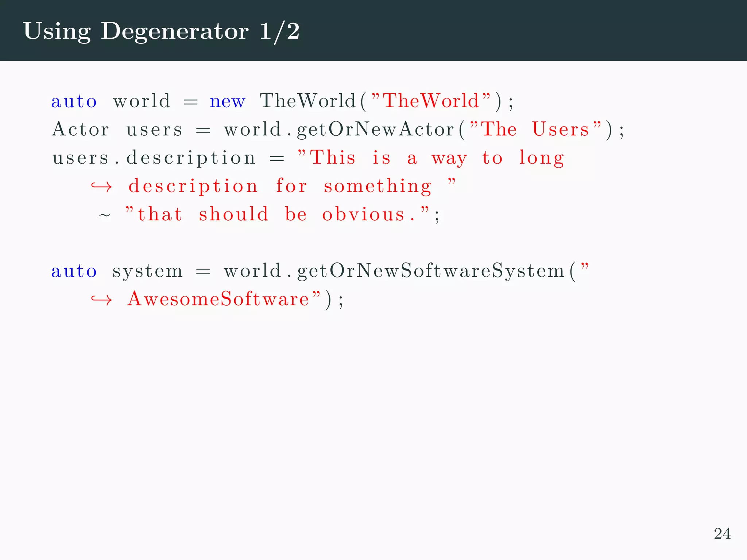
Task: Click the red string "that should be obvious."
Action: tap(277, 214)
